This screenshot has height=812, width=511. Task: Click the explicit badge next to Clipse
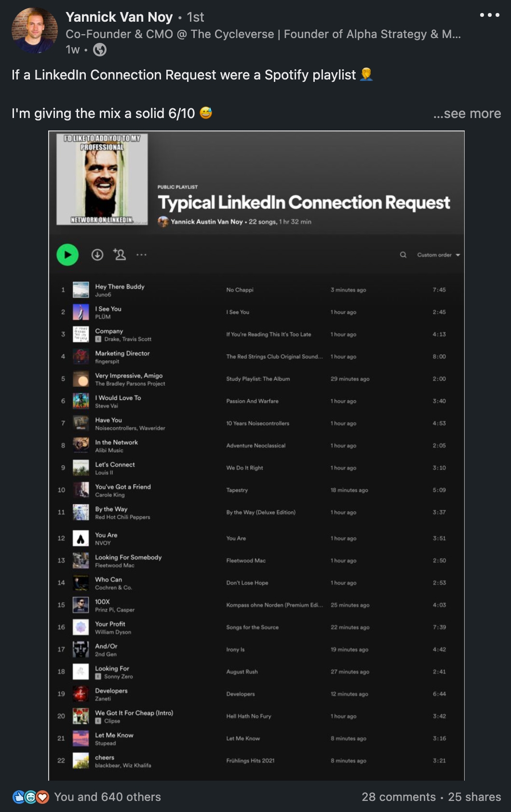(98, 721)
